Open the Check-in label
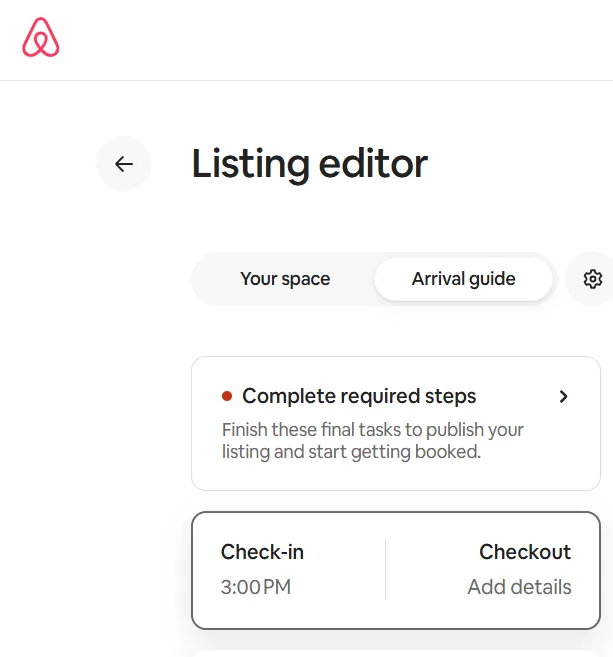Image resolution: width=613 pixels, height=657 pixels. coord(262,552)
